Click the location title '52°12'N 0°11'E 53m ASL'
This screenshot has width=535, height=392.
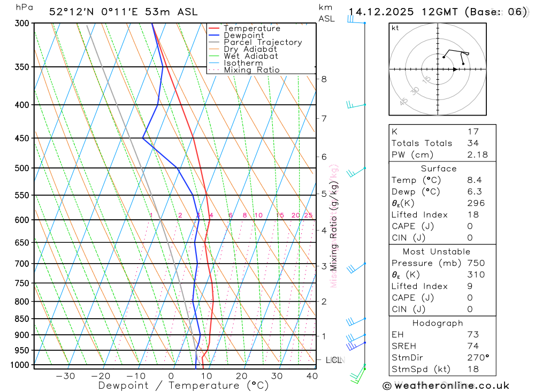[123, 12]
